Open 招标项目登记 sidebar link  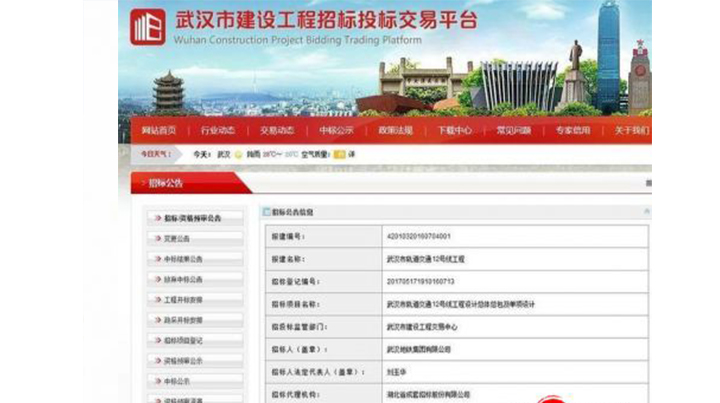pyautogui.click(x=195, y=341)
